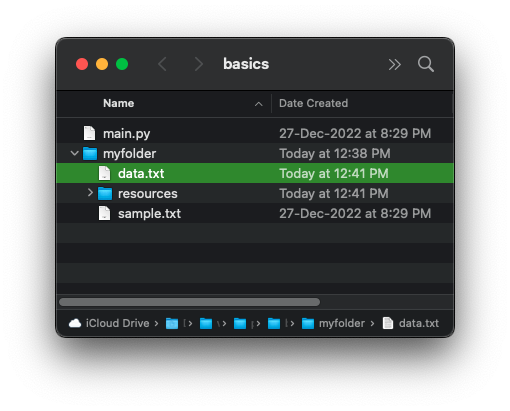Go back using the left chevron
Screen dimensions: 510x411
162,64
